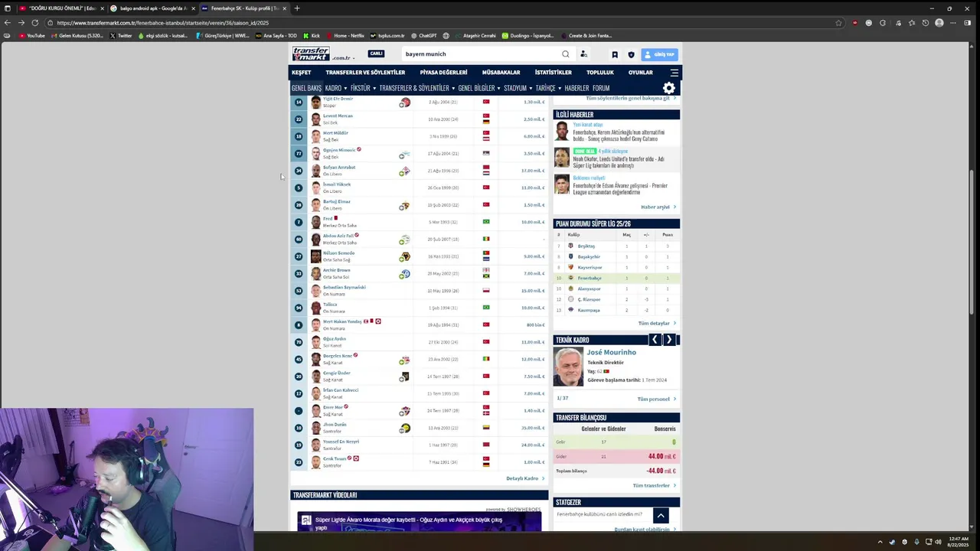The image size is (980, 551).
Task: Click the transfer club badge beside Archie Brown
Action: point(404,273)
